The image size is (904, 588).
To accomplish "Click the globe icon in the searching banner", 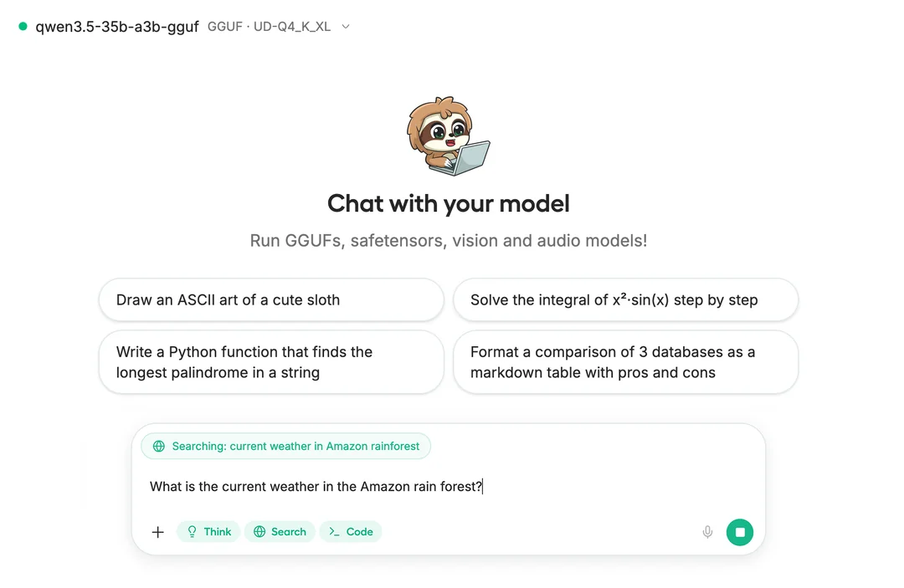I will pyautogui.click(x=159, y=446).
